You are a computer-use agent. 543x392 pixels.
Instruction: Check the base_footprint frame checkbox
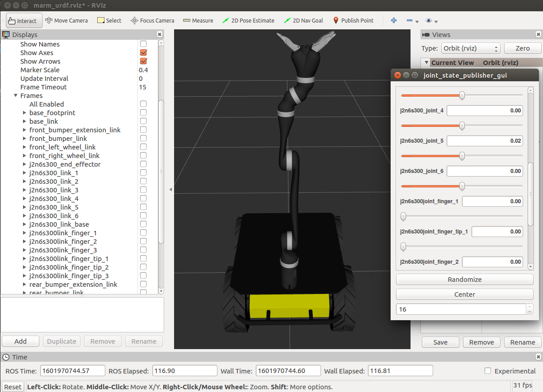click(143, 112)
